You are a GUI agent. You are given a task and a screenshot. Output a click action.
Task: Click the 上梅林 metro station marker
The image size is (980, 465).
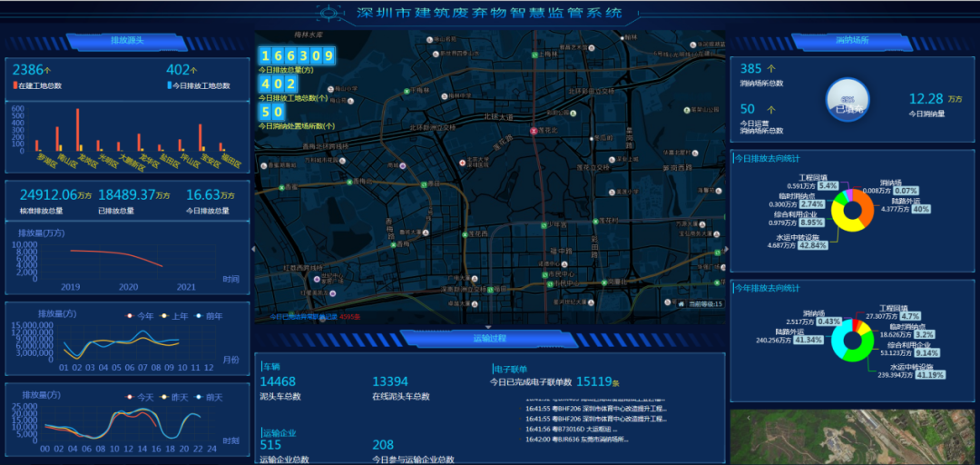coord(534,55)
